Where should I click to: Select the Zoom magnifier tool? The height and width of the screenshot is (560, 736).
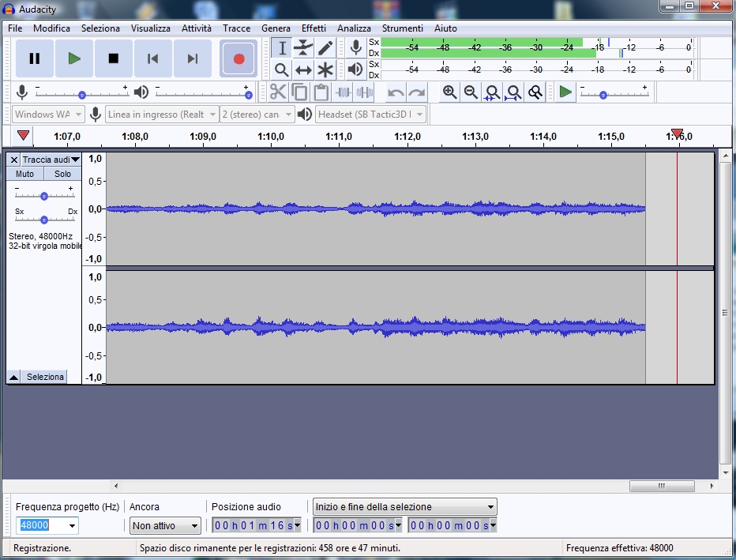[282, 70]
